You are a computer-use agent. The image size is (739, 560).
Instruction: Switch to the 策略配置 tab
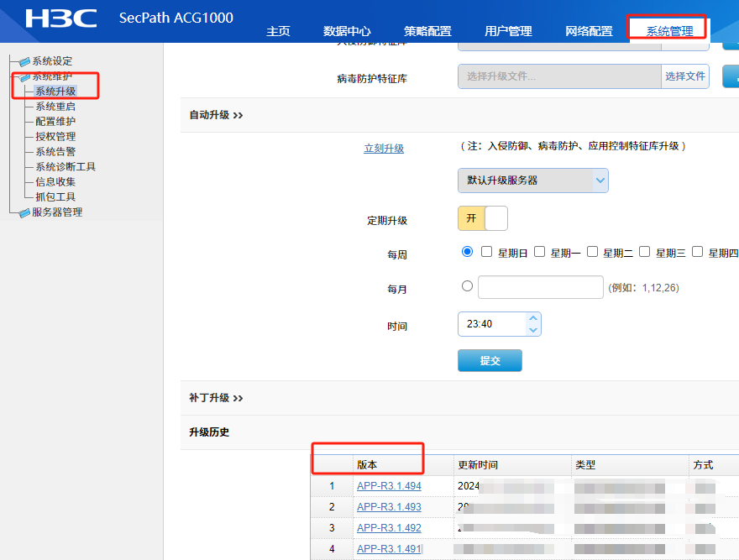point(427,31)
